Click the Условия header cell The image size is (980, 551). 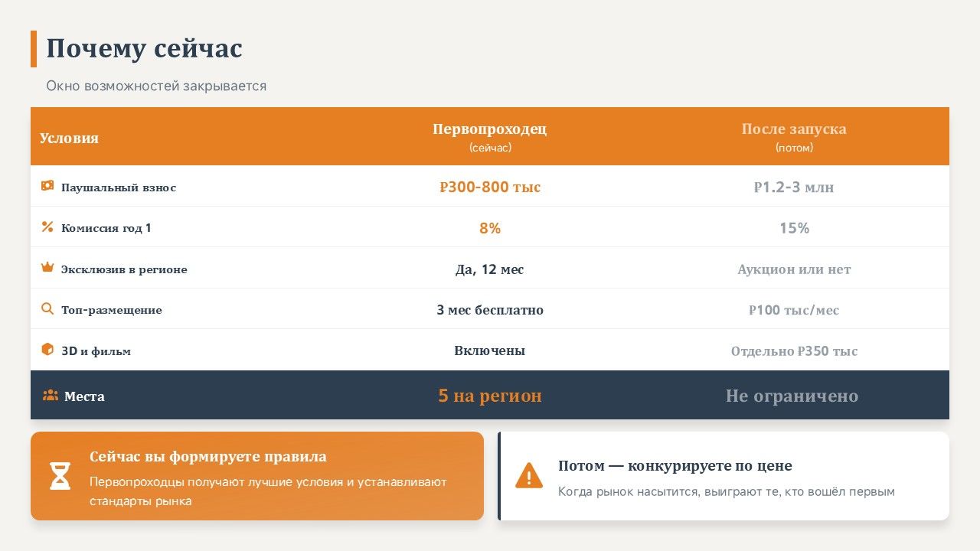[70, 139]
